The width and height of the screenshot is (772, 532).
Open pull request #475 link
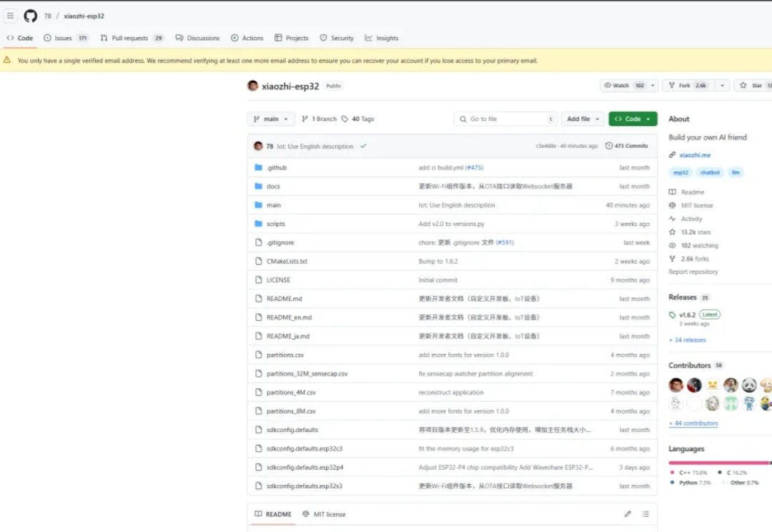[x=474, y=167]
